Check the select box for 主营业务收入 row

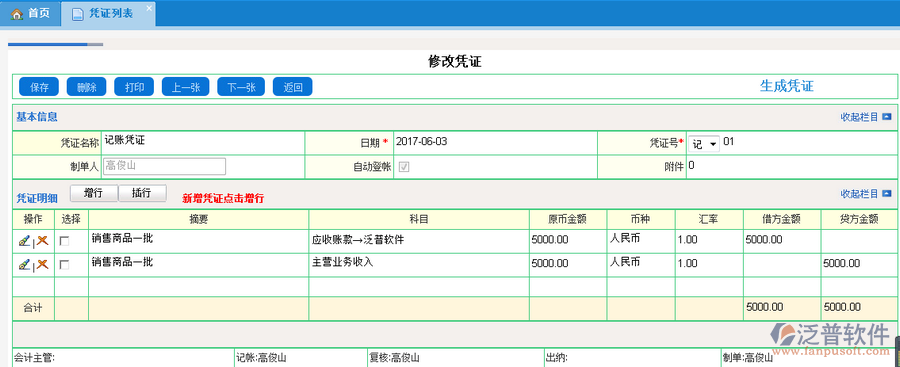64,265
